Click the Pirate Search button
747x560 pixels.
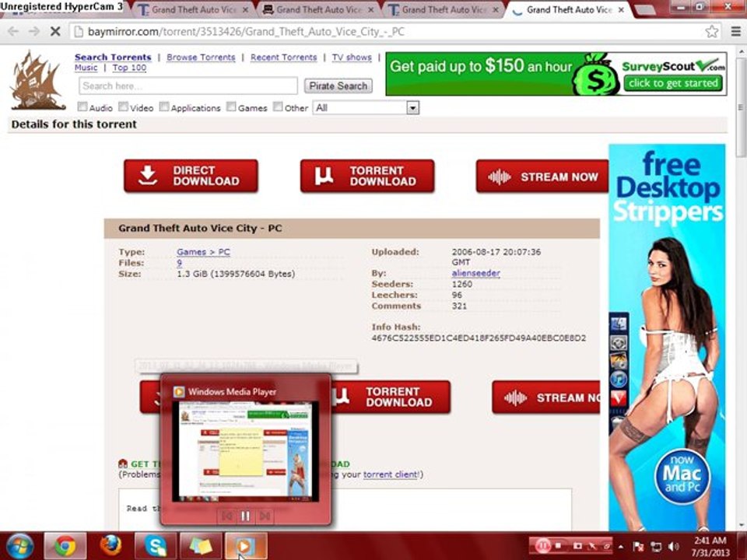coord(338,86)
